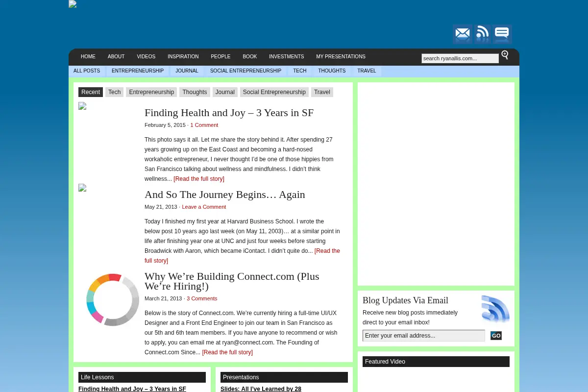The height and width of the screenshot is (392, 588).
Task: Click the broken thumbnail of the Finding Health post
Action: (x=82, y=106)
